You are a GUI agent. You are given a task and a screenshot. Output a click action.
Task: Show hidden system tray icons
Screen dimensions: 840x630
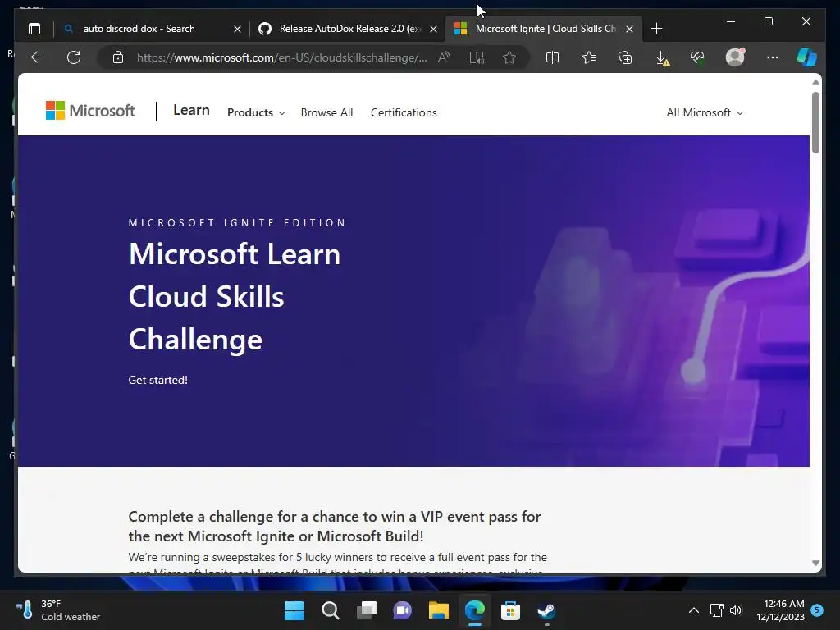point(694,610)
